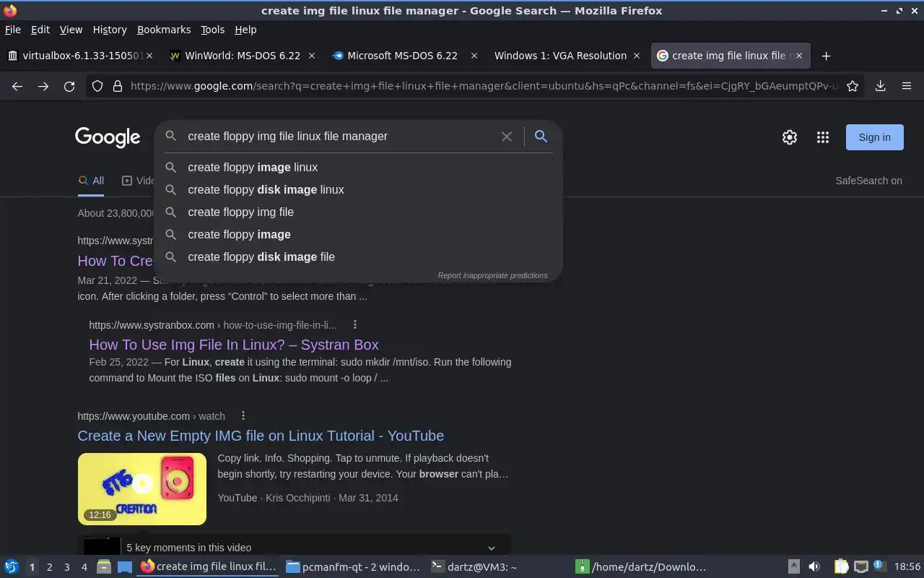Viewport: 924px width, 578px height.
Task: Open the Lubuntu start menu icon
Action: [11, 567]
